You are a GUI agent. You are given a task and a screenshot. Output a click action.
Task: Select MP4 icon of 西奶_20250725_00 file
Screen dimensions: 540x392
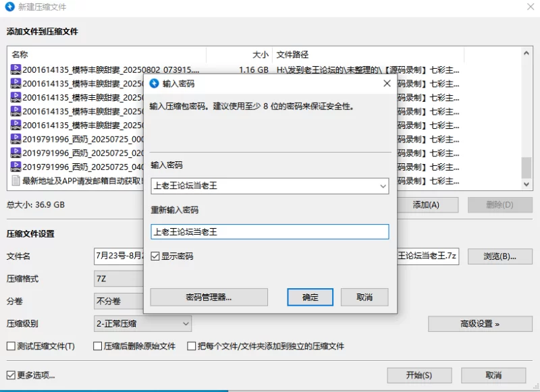click(16, 139)
